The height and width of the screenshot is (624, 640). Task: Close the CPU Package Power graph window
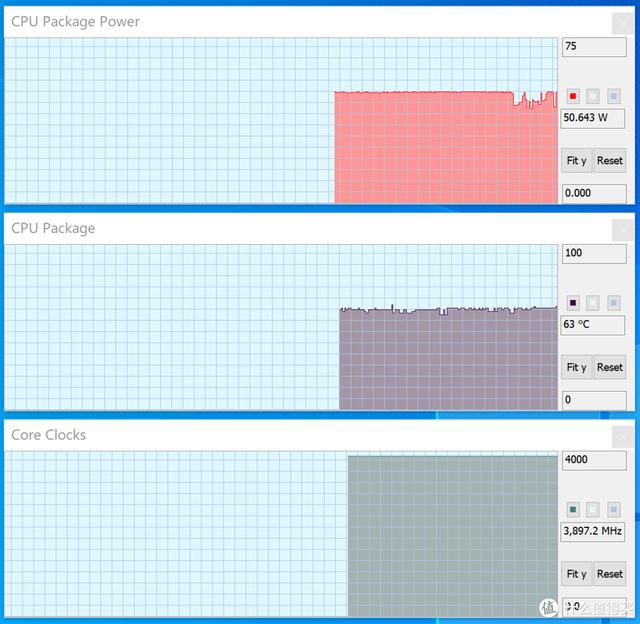[x=623, y=24]
